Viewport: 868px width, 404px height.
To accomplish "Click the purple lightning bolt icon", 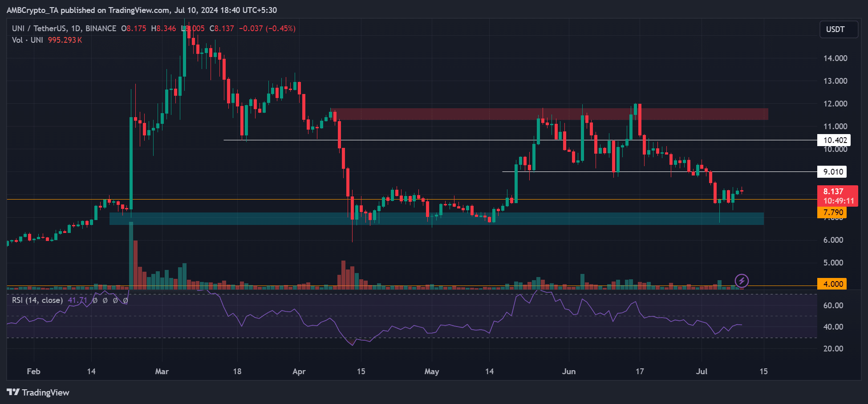I will click(742, 281).
